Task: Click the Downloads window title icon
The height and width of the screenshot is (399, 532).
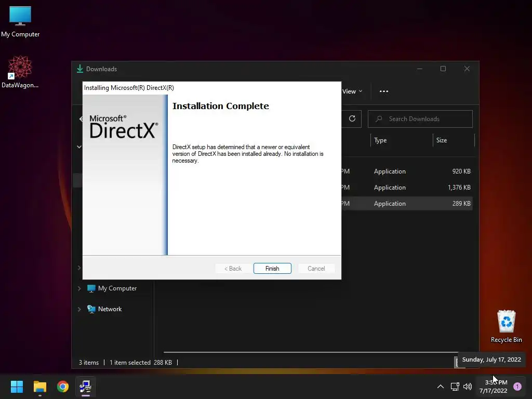Action: tap(79, 69)
